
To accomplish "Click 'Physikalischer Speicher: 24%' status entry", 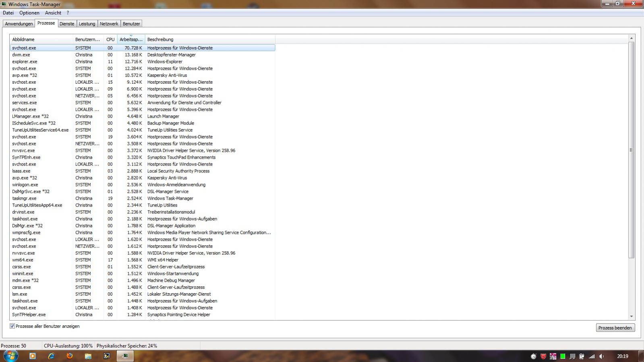I will click(x=127, y=346).
